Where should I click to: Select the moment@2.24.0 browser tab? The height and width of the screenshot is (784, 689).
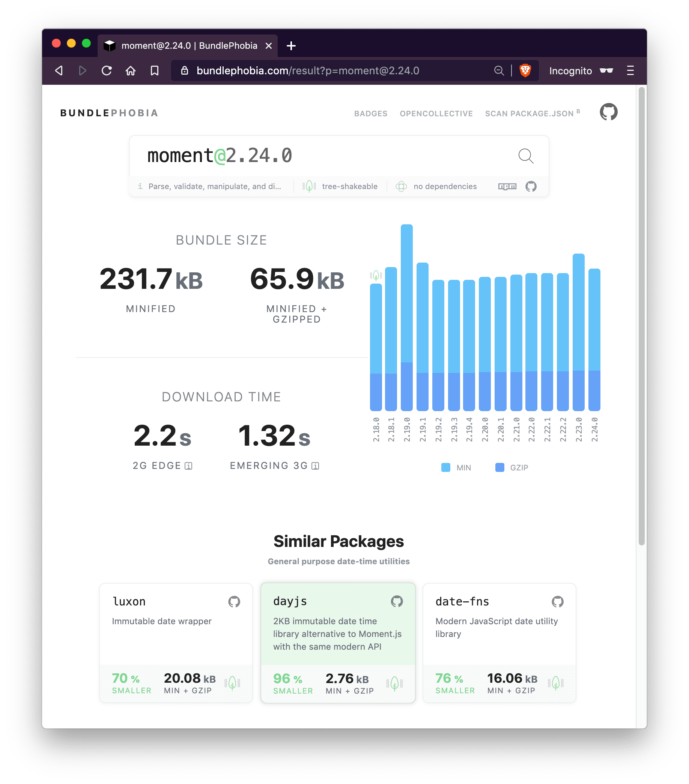180,45
